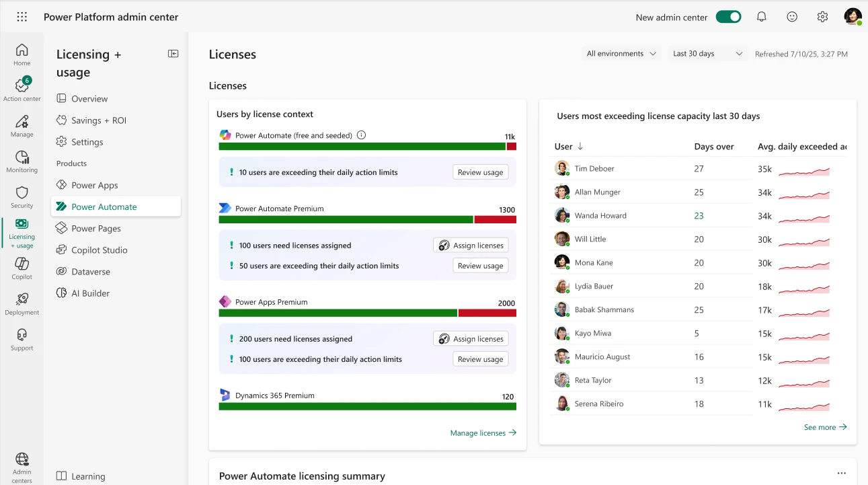The width and height of the screenshot is (868, 485).
Task: Open the Manage licenses link
Action: [x=483, y=433]
